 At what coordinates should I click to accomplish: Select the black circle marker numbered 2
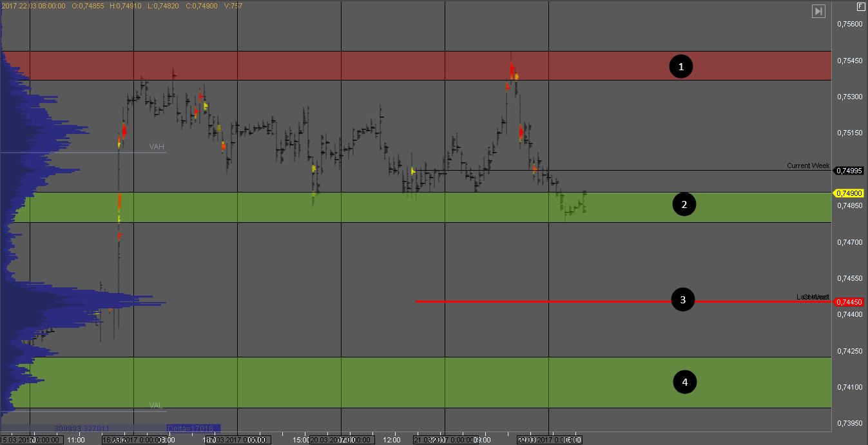point(684,205)
